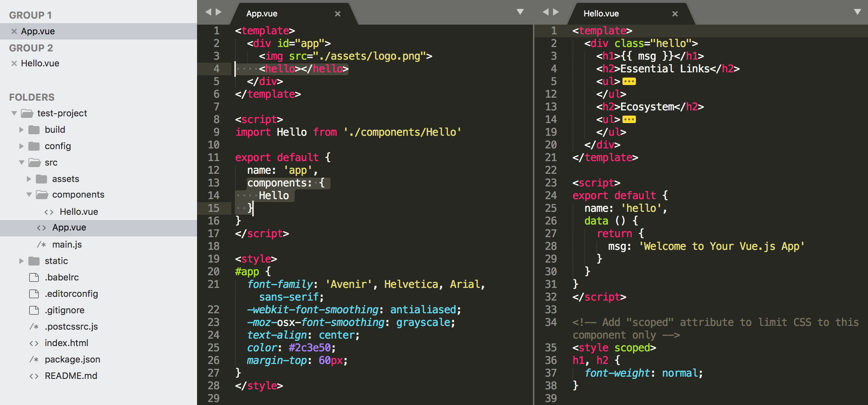Go to next tab in left pane
868x405 pixels.
point(219,12)
